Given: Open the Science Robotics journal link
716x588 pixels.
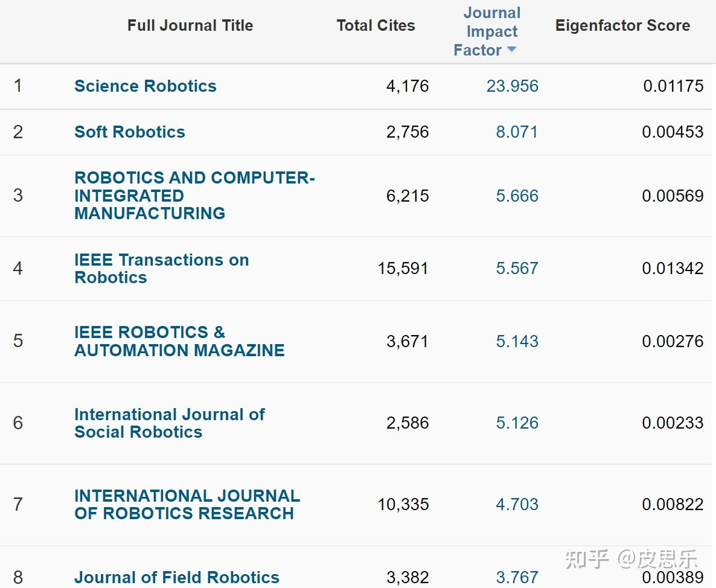Looking at the screenshot, I should 145,86.
